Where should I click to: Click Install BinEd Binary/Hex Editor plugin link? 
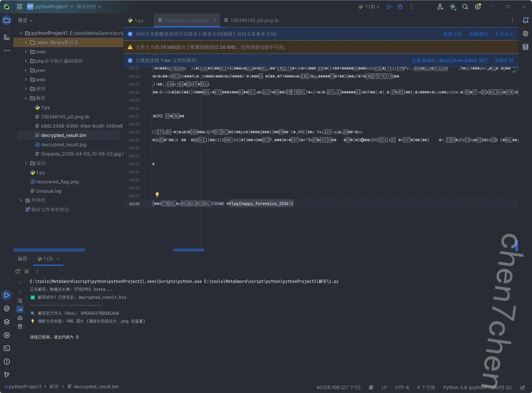(x=450, y=61)
